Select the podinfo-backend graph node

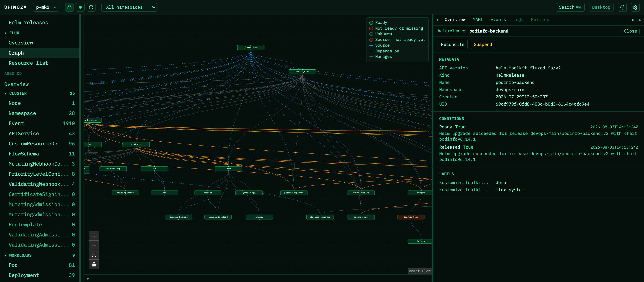(179, 217)
